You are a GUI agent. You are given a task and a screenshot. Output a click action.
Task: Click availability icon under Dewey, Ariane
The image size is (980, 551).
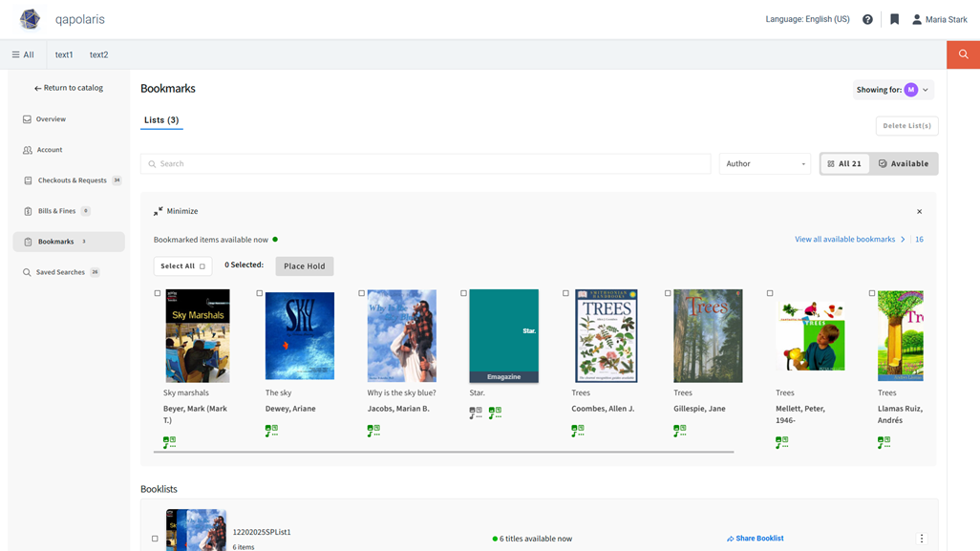tap(271, 431)
